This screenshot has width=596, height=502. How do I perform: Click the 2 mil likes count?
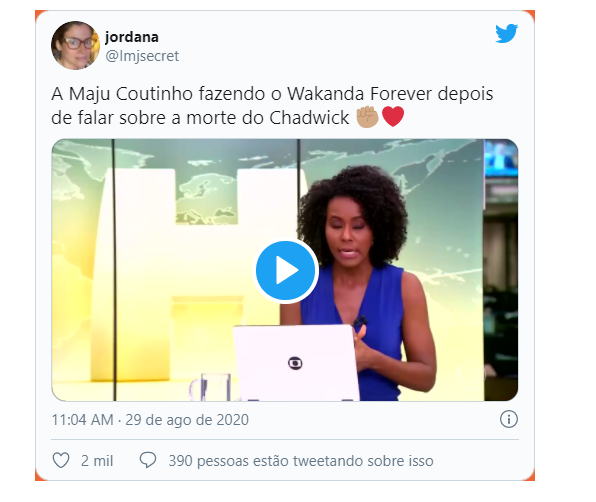[97, 461]
